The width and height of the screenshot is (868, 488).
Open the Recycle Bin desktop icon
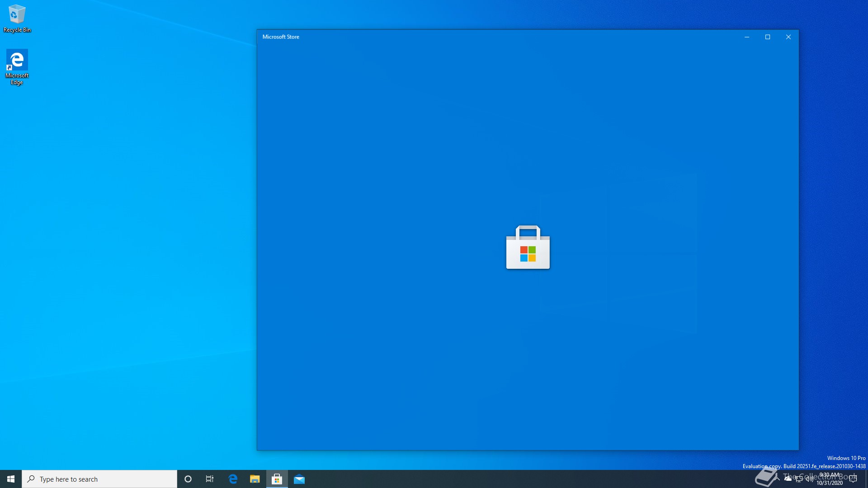click(x=17, y=18)
